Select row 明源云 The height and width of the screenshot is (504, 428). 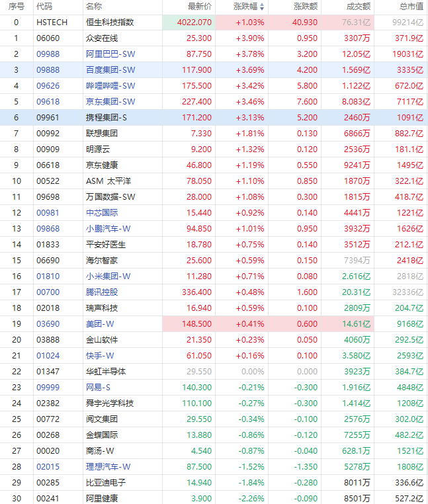[x=214, y=149]
